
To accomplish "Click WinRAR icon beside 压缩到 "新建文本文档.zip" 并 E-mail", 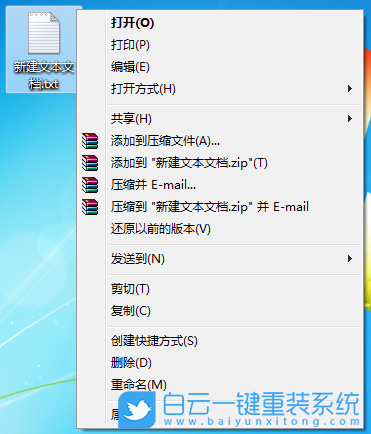I will coord(90,207).
